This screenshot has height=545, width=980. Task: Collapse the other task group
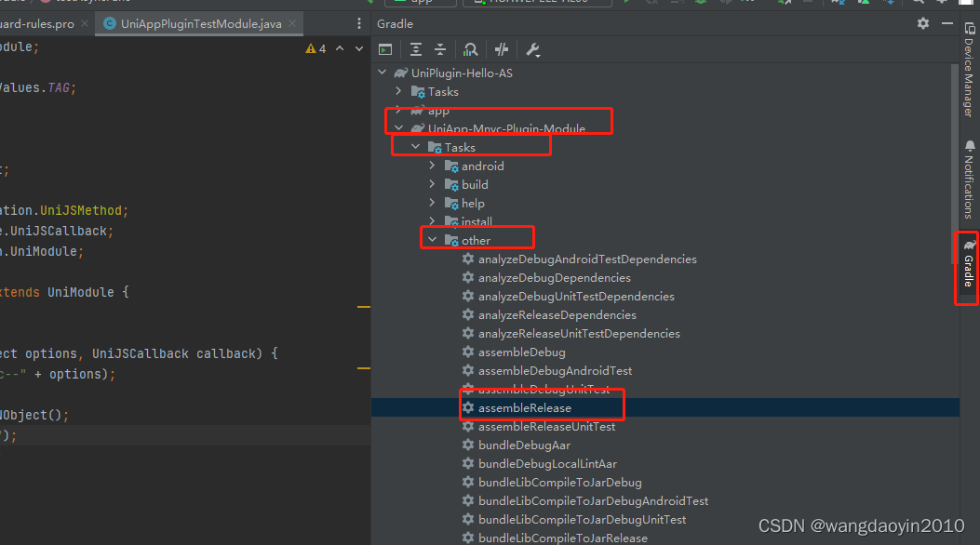point(433,240)
